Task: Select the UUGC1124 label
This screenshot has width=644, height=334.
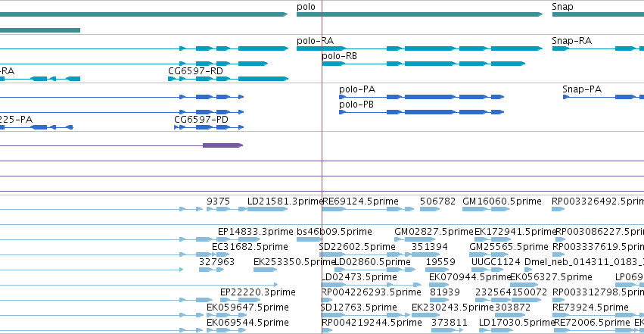Action: click(x=496, y=262)
